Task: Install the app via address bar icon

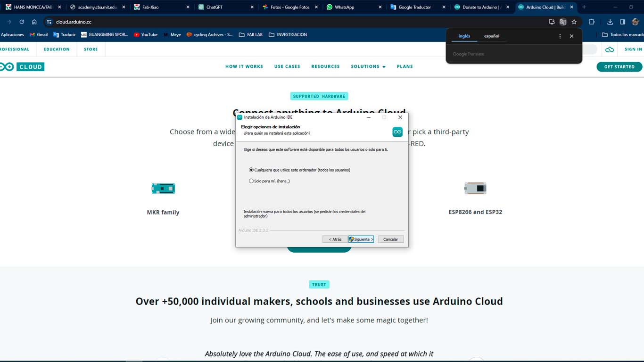Action: [552, 22]
